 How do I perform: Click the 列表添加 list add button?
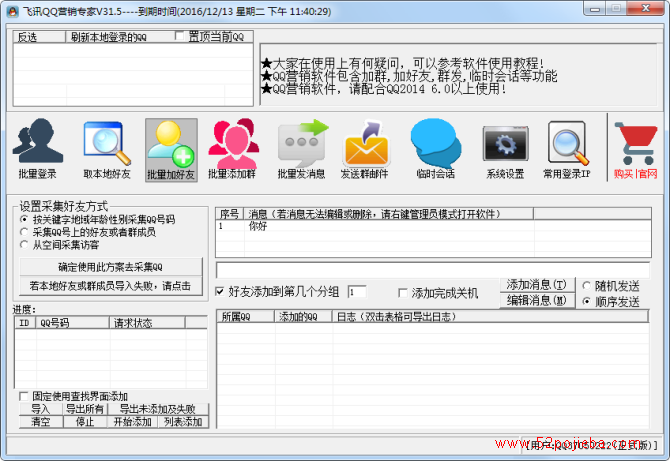point(183,422)
